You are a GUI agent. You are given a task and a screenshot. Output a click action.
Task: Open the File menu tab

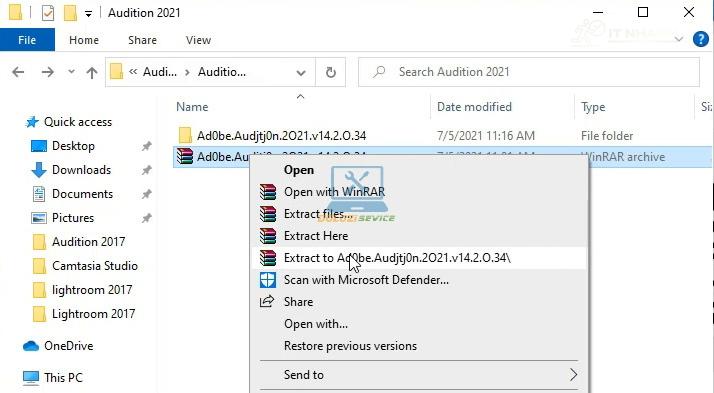pyautogui.click(x=27, y=40)
